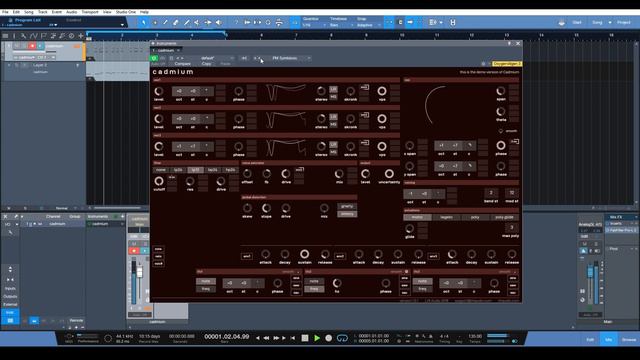This screenshot has width=640, height=360.
Task: Select the lp12 filter type
Action: 196,170
